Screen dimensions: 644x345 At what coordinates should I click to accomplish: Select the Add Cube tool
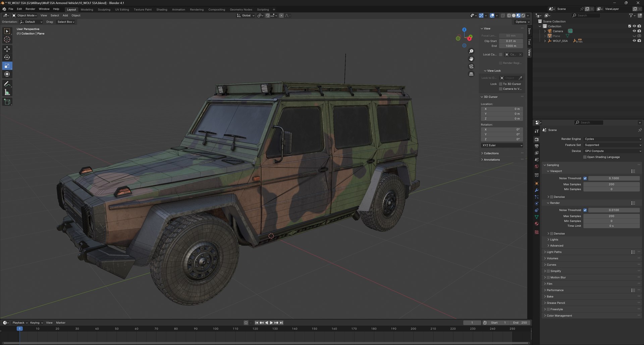pos(7,102)
